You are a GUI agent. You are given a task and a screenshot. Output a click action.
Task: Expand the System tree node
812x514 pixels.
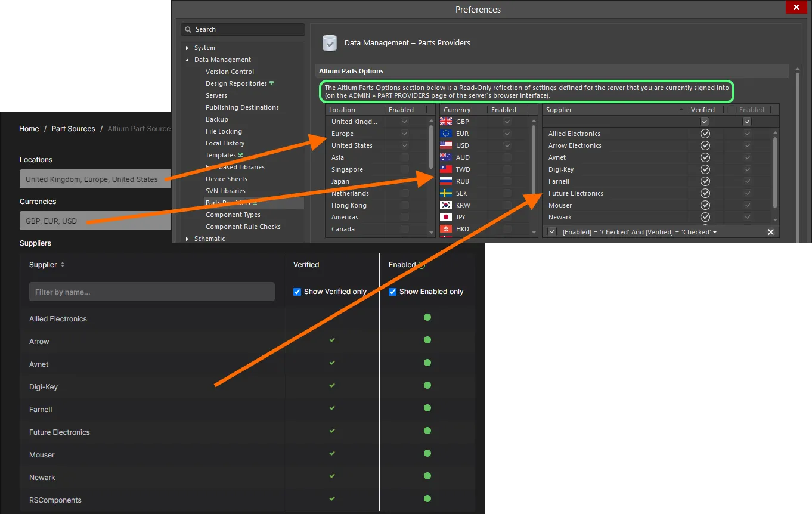[187, 48]
